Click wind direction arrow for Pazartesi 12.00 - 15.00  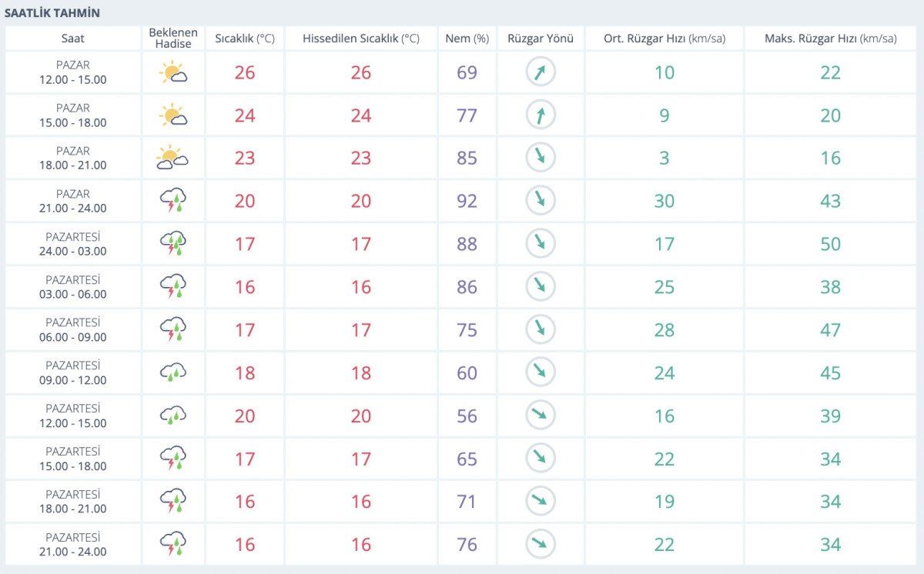pyautogui.click(x=541, y=415)
